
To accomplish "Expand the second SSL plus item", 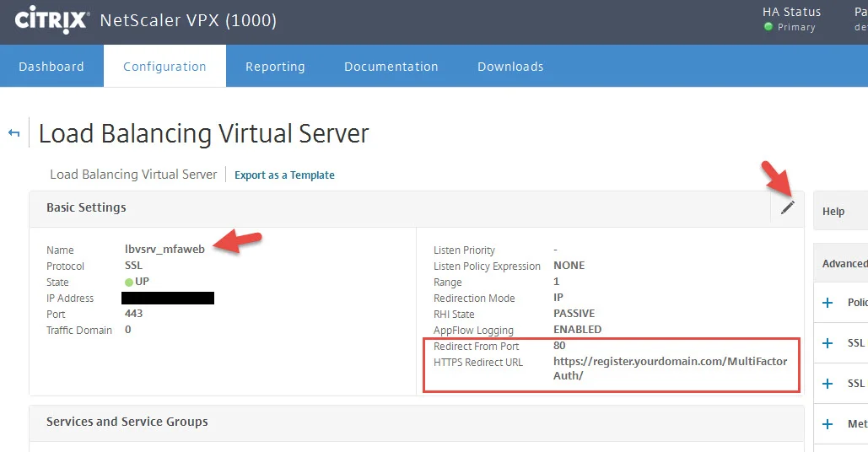I will tap(828, 384).
